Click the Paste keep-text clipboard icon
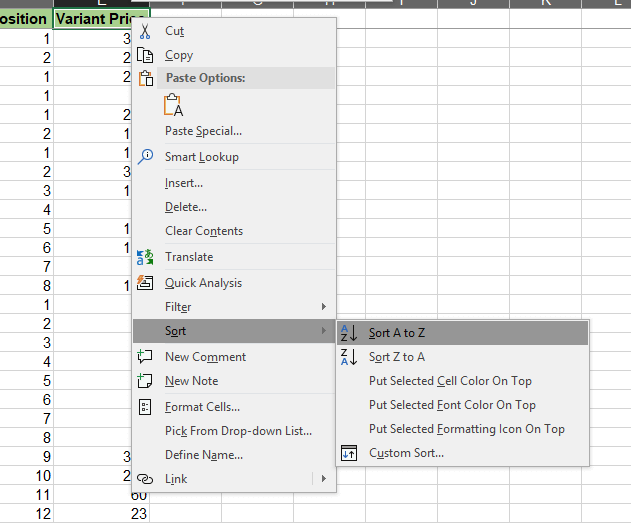631x523 pixels. pos(173,106)
